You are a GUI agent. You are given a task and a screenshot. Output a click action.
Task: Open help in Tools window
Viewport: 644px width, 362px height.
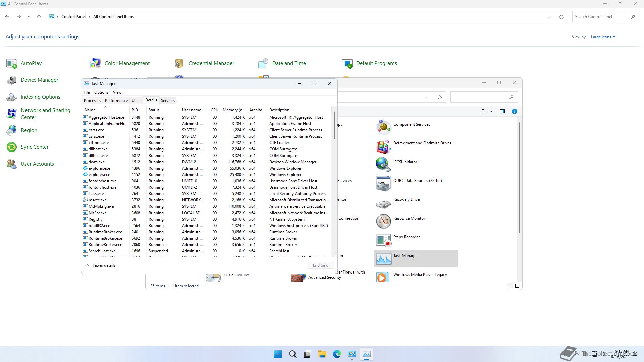click(514, 111)
